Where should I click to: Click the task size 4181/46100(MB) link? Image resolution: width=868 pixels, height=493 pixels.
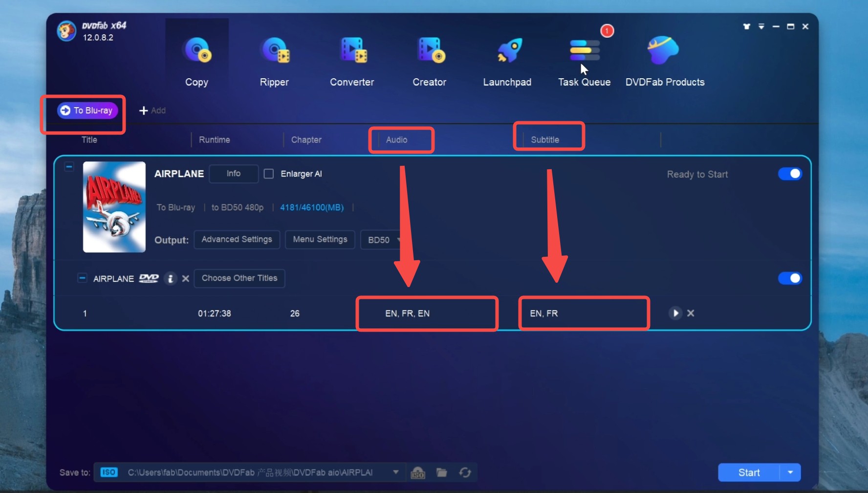[x=312, y=207]
